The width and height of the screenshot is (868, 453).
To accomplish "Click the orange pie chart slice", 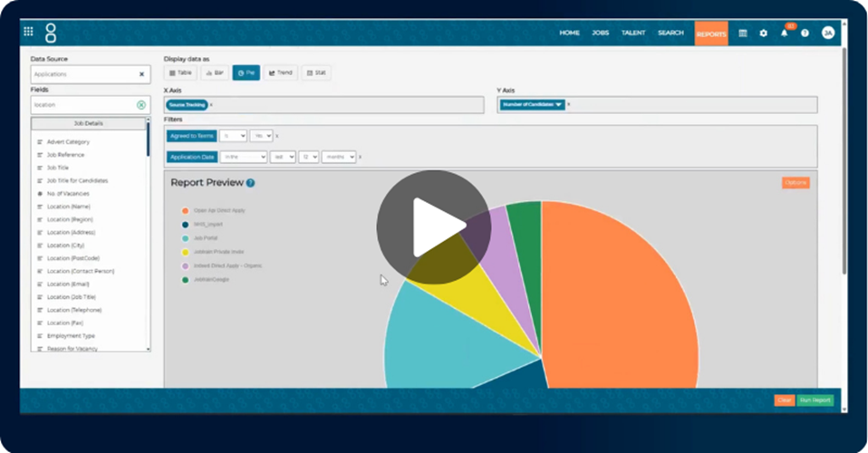I will (x=620, y=299).
